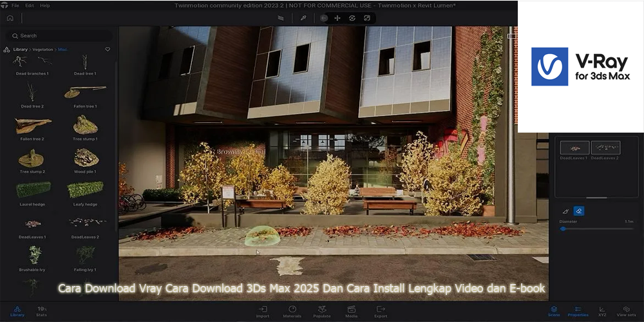
Task: Toggle the Scene panel
Action: point(554,311)
